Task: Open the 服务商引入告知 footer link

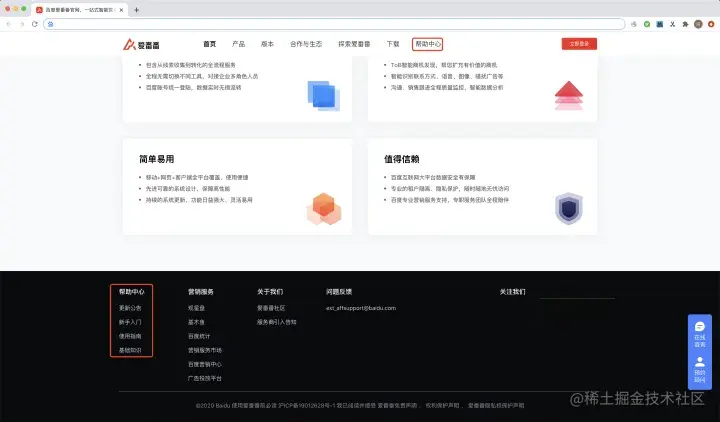Action: pyautogui.click(x=276, y=322)
